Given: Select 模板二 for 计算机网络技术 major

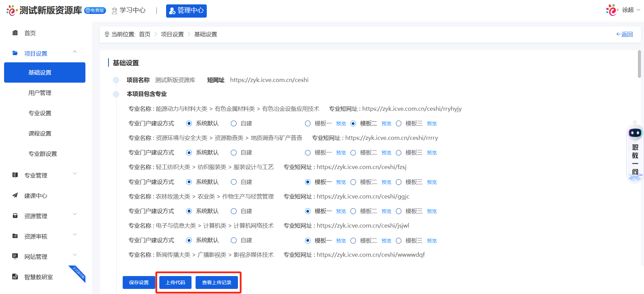Looking at the screenshot, I should pyautogui.click(x=353, y=241).
